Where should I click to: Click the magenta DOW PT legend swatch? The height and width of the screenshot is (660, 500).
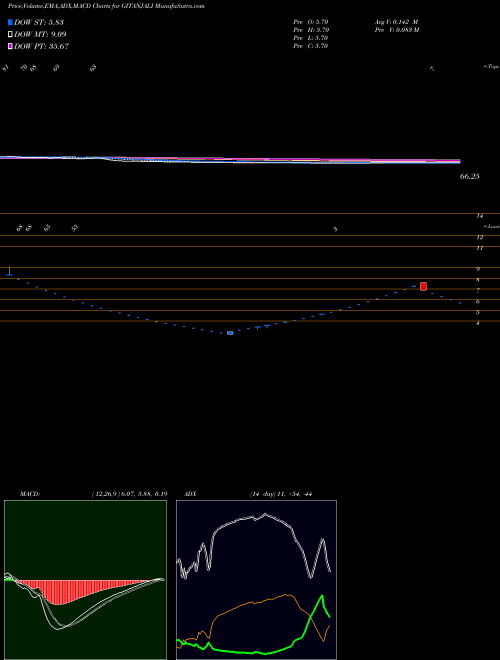pos(10,46)
